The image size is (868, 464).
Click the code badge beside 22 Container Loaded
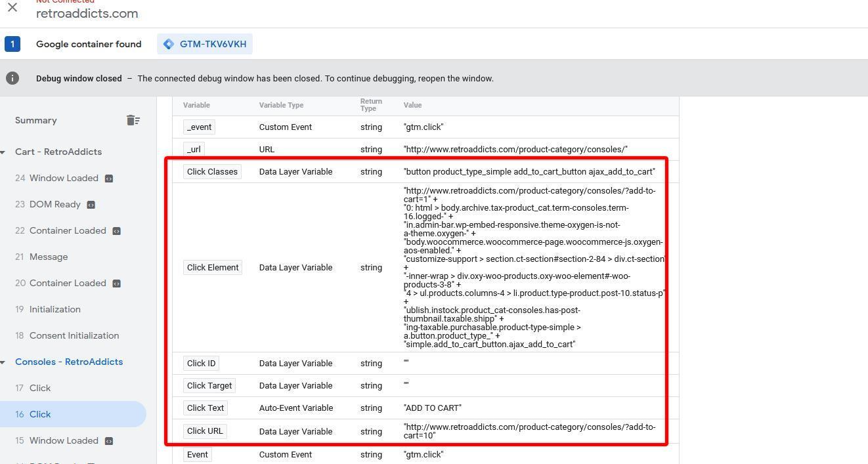click(116, 230)
